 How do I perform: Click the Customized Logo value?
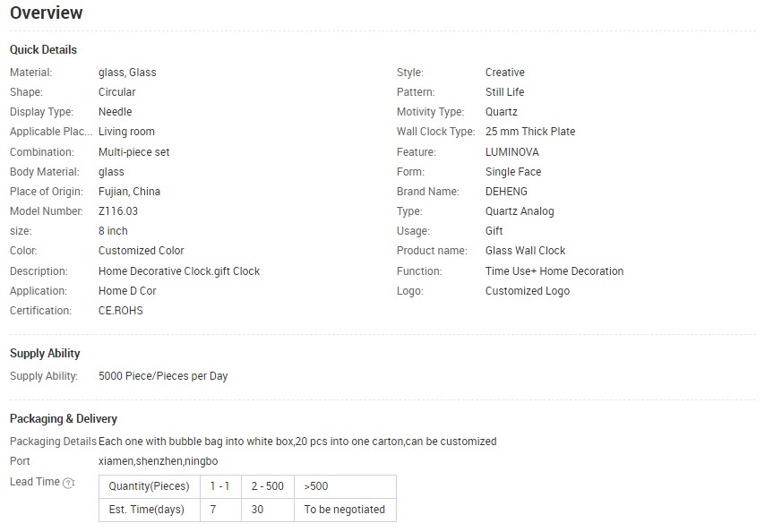pos(528,291)
